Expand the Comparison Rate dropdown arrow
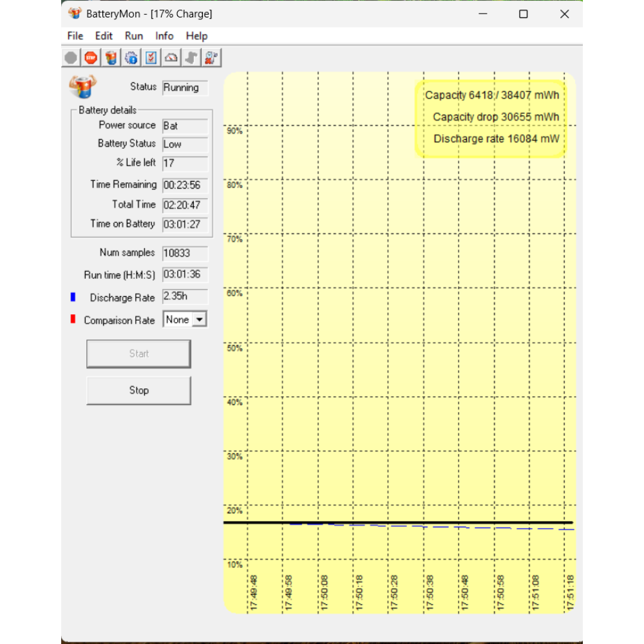The image size is (644, 644). coord(200,319)
